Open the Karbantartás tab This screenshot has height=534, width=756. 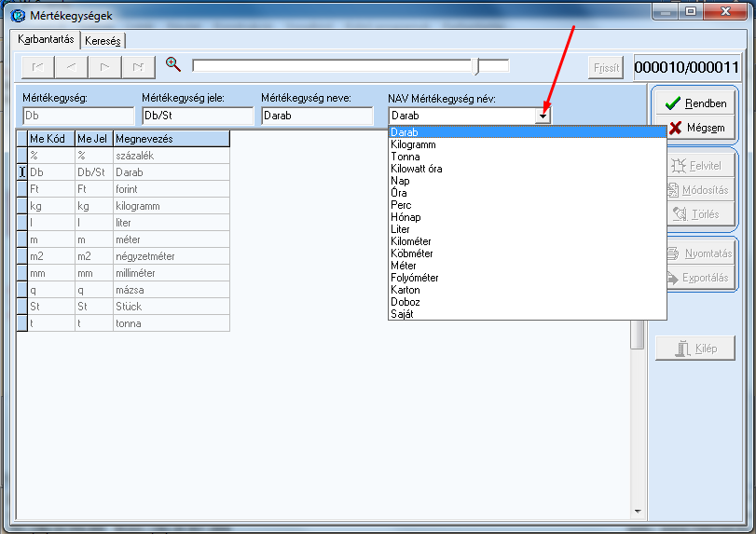tap(46, 40)
